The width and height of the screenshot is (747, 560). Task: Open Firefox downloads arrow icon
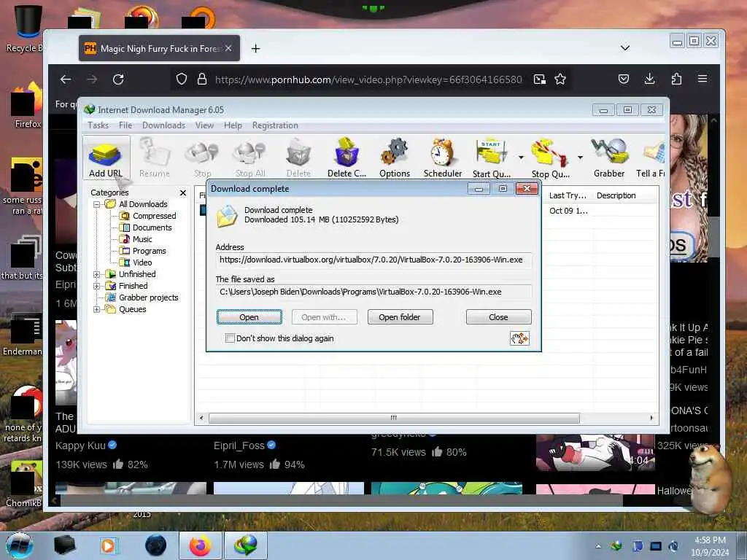tap(649, 79)
